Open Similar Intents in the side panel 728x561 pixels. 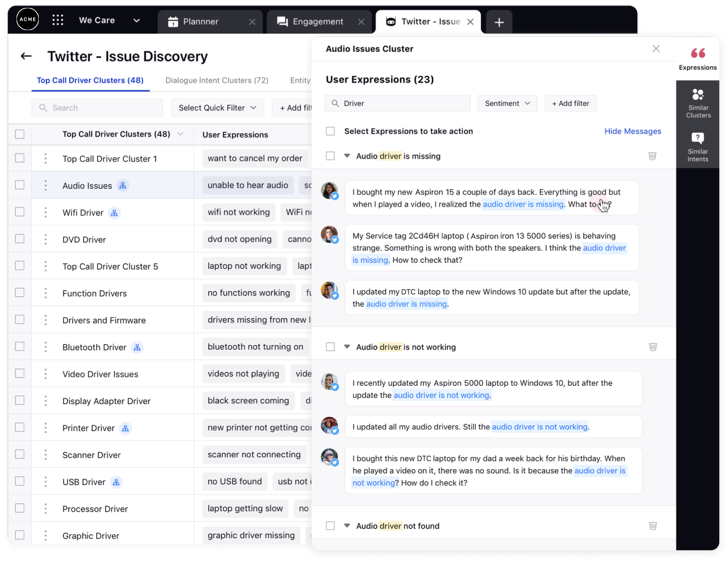click(x=698, y=147)
